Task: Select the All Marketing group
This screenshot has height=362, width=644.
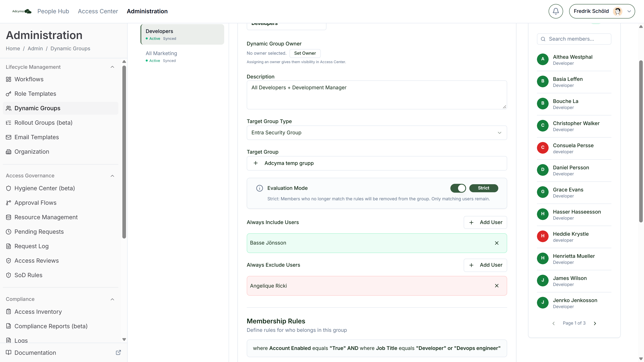Action: [182, 57]
